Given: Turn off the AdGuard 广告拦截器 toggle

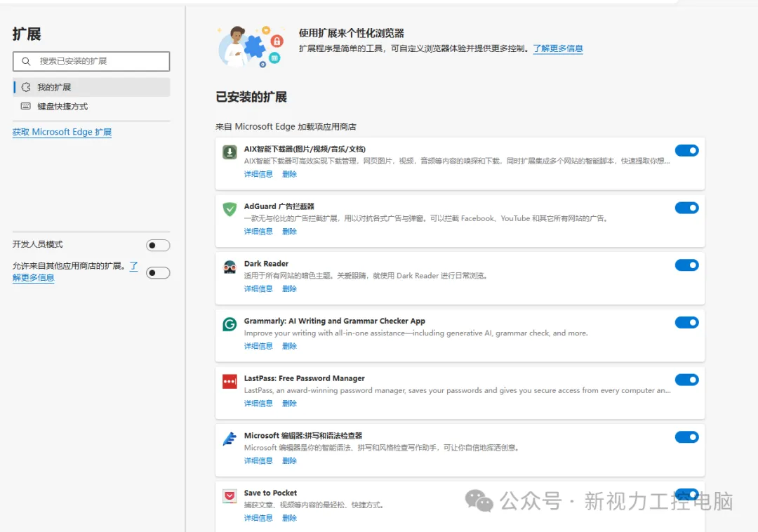Looking at the screenshot, I should 687,208.
